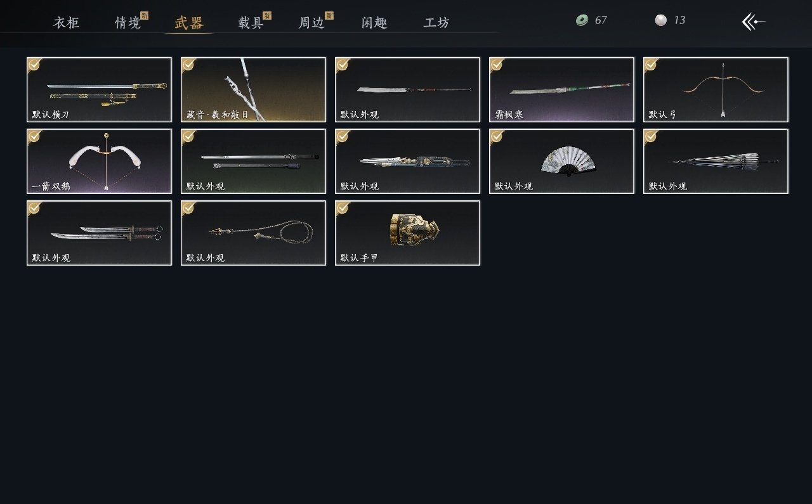Select the 默认弓 bow card
Image resolution: width=812 pixels, height=504 pixels.
tap(716, 89)
